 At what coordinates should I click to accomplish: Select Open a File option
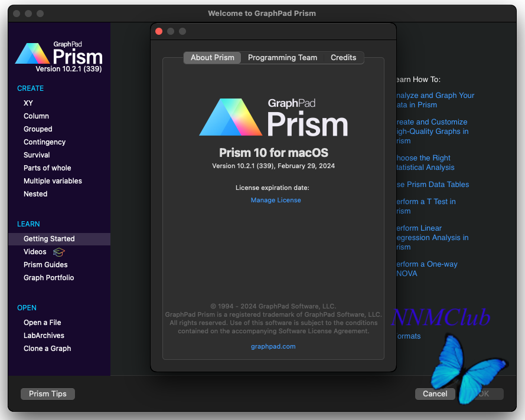pos(42,322)
